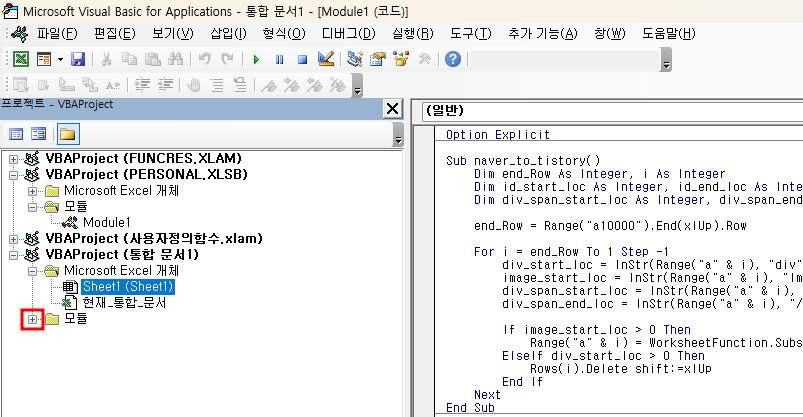Click the Paste clipboard icon

click(153, 59)
